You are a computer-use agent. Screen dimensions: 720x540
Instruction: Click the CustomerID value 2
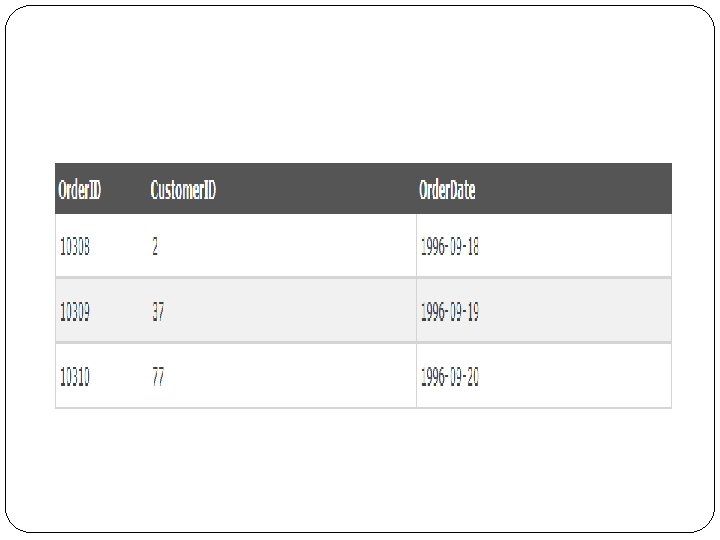[x=155, y=246]
